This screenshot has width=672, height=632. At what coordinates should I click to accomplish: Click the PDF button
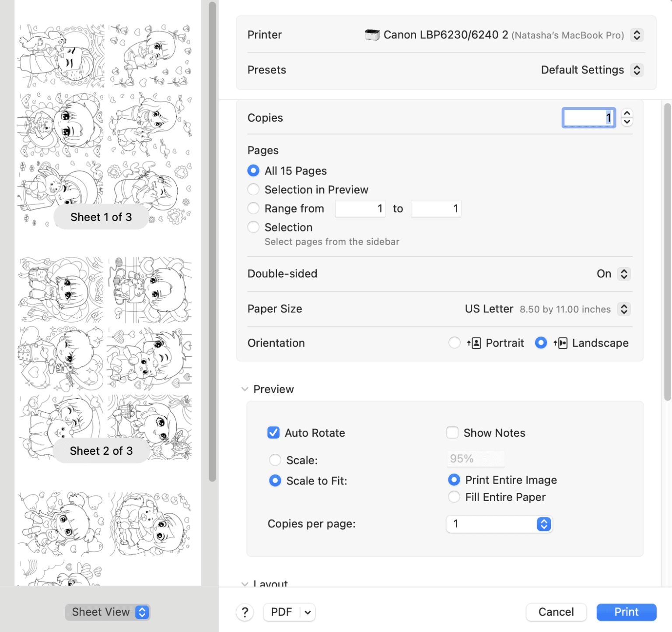281,612
